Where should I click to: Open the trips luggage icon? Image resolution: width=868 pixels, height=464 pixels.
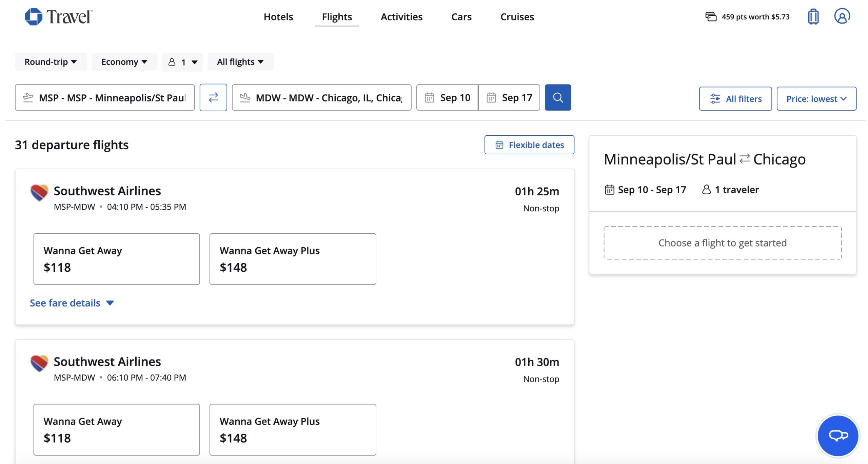pyautogui.click(x=813, y=17)
